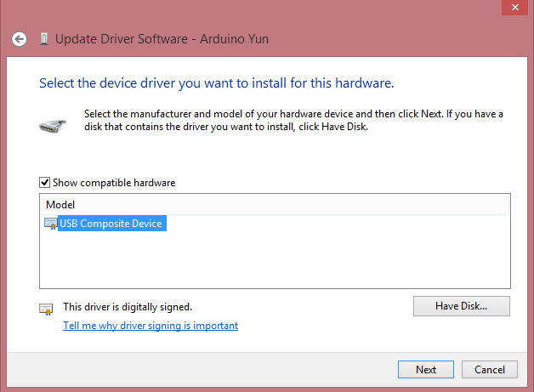Click the USB Composite Device driver icon
The height and width of the screenshot is (392, 534).
51,224
